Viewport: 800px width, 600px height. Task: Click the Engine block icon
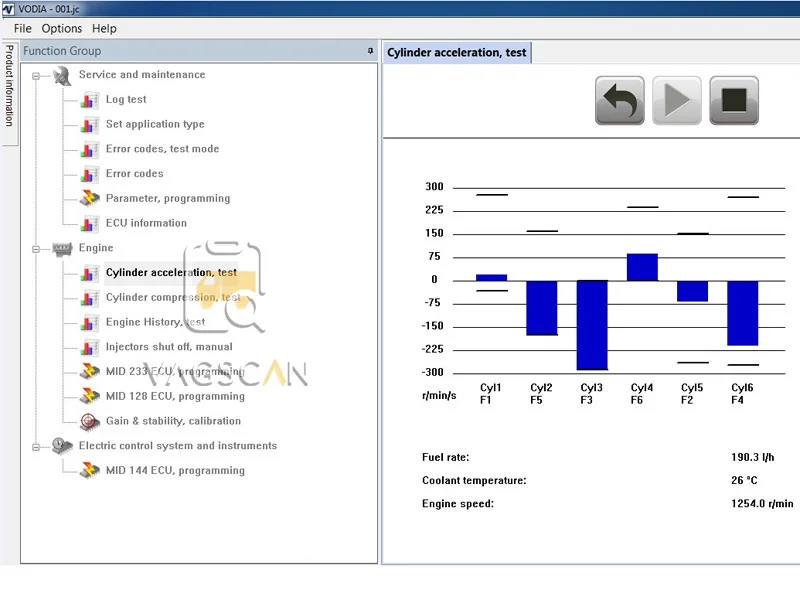[x=62, y=248]
